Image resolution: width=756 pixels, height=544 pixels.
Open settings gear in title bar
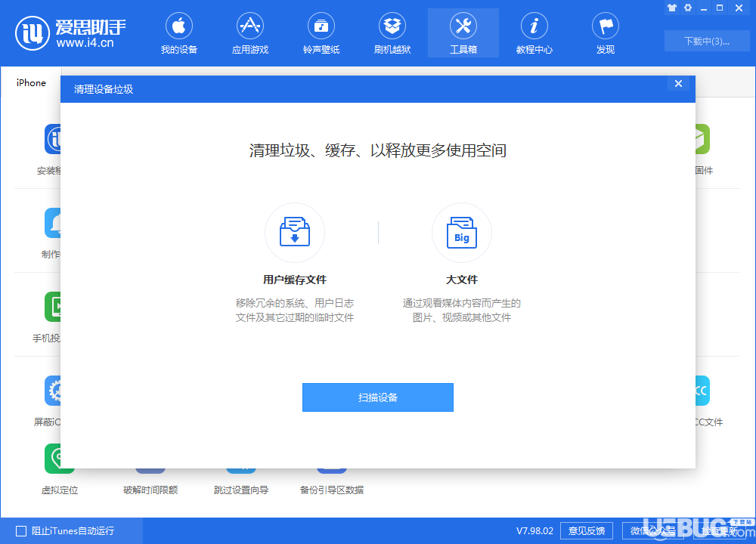coord(688,8)
